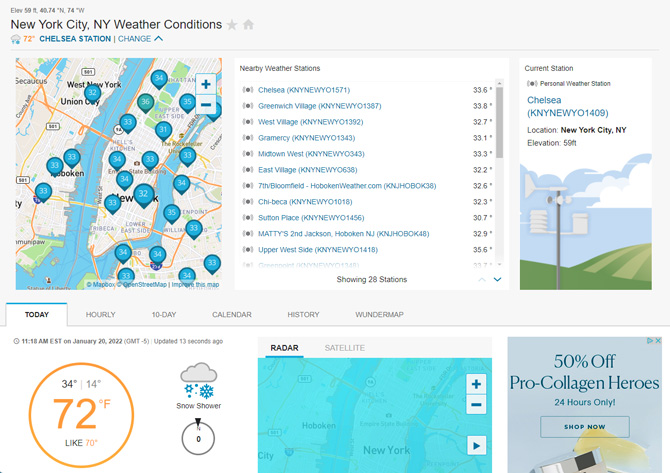The image size is (670, 473).
Task: Click the 35 marker near Greenpoint
Action: [x=171, y=213]
